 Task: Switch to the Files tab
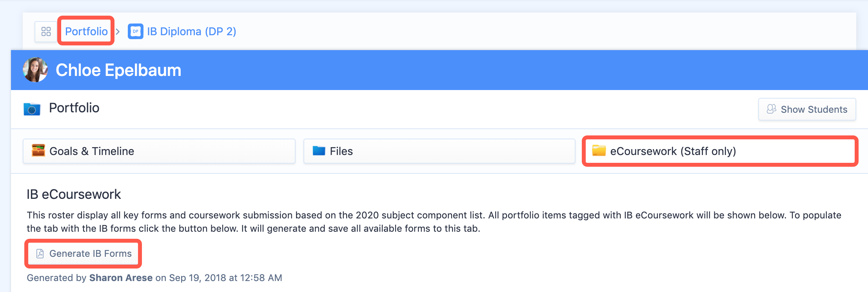click(439, 151)
